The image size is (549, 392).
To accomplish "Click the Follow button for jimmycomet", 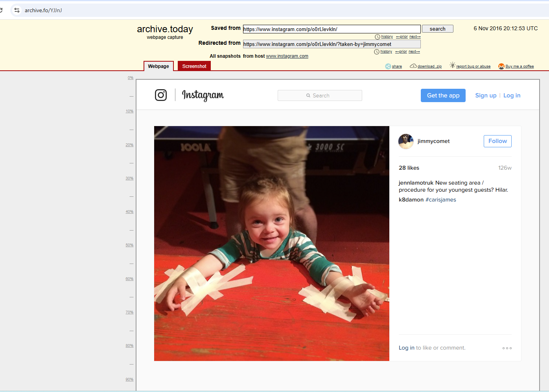I will click(x=497, y=141).
